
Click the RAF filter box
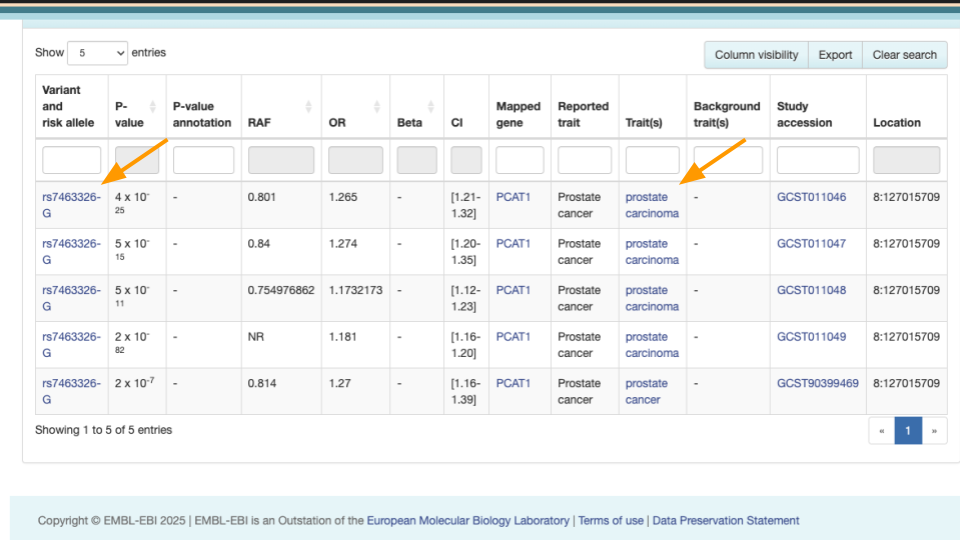coord(281,160)
